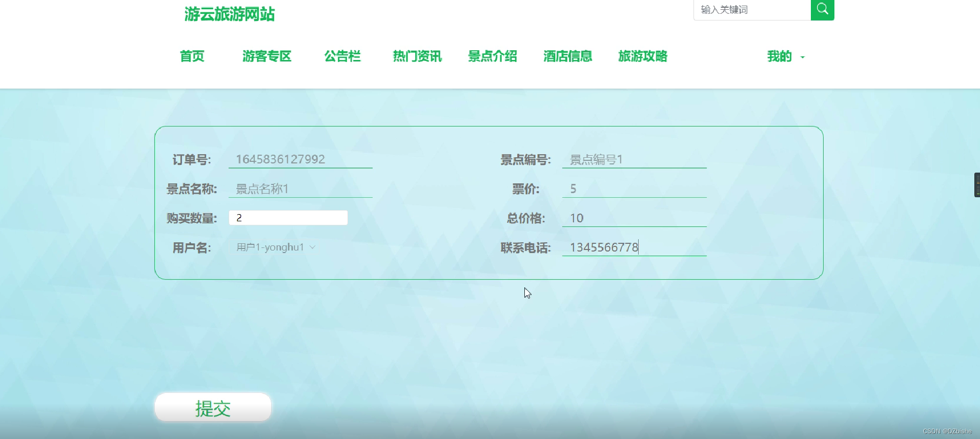Click the dark tab on right edge
980x439 pixels.
pyautogui.click(x=977, y=185)
